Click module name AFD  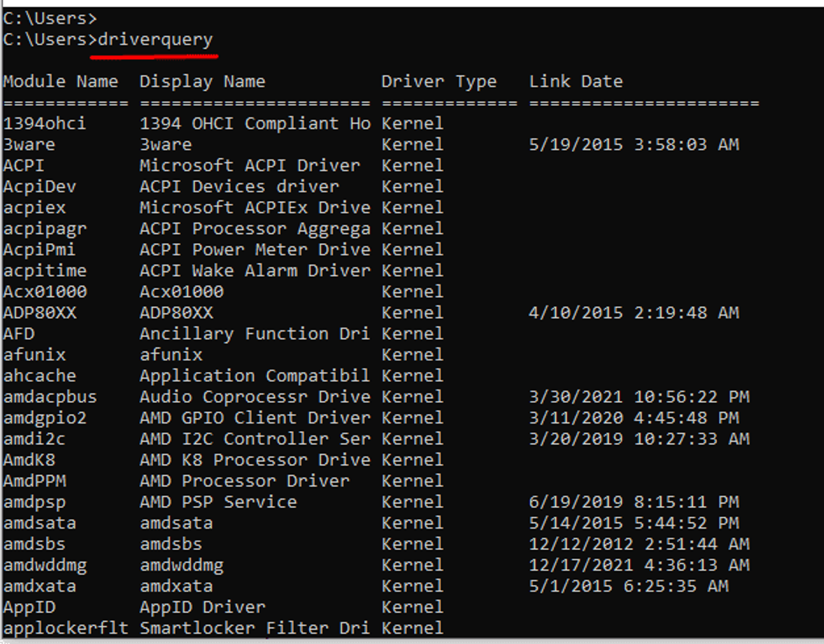click(x=19, y=334)
